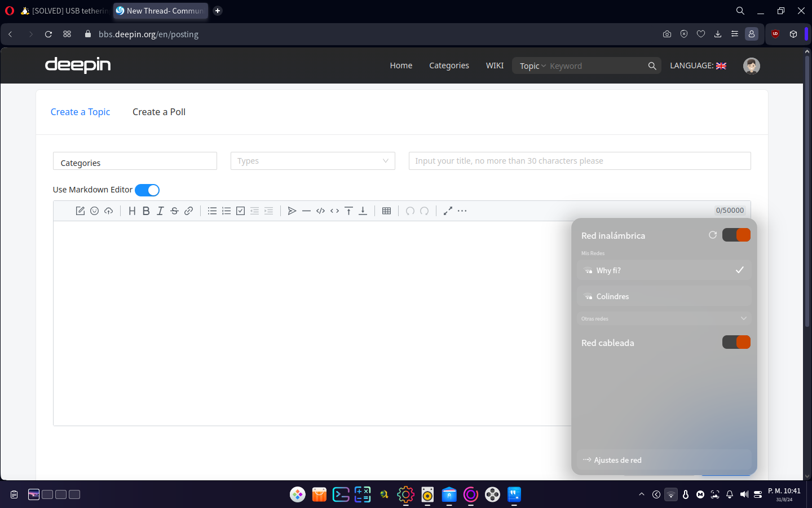This screenshot has width=812, height=508.
Task: Open the Categories selector
Action: pos(135,161)
